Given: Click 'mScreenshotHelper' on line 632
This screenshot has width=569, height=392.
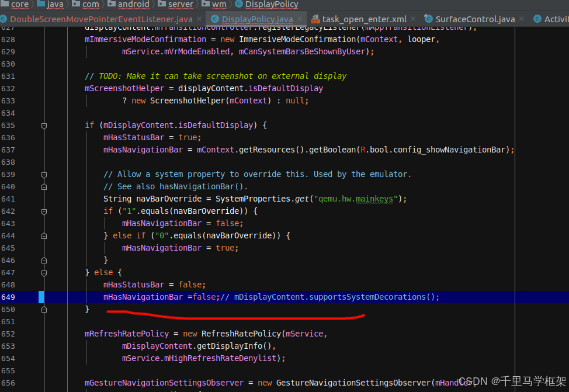Looking at the screenshot, I should tap(124, 88).
